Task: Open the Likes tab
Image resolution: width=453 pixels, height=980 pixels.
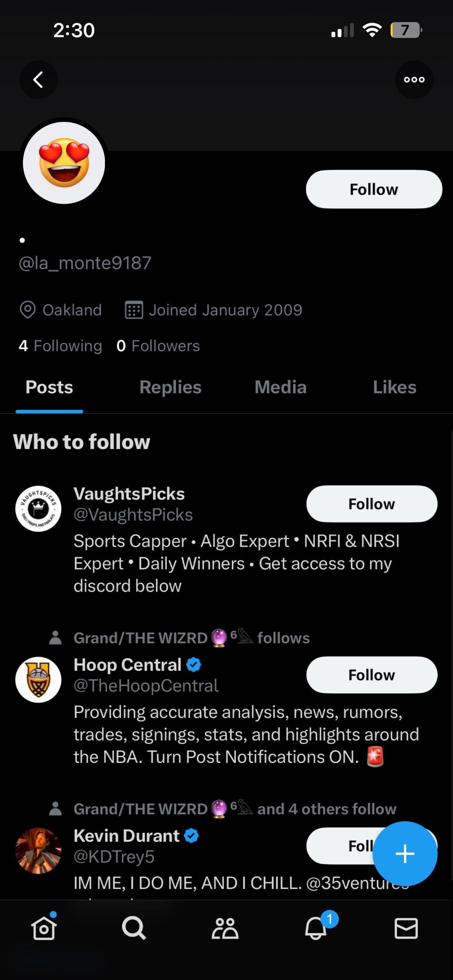Action: pyautogui.click(x=394, y=387)
